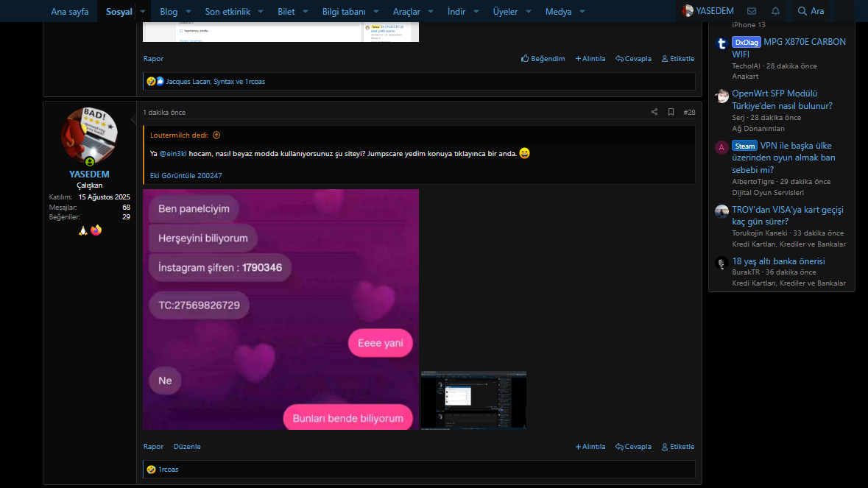868x488 pixels.
Task: Bookmark post #28
Action: [671, 112]
